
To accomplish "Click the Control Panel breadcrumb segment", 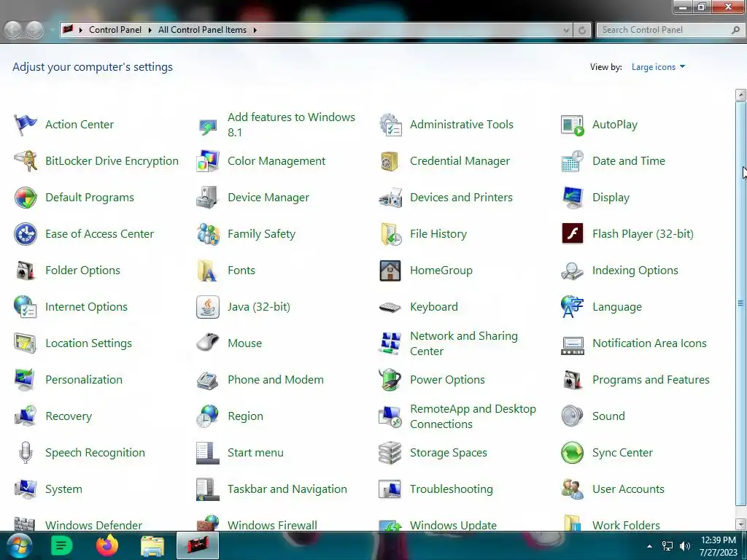I will [115, 30].
